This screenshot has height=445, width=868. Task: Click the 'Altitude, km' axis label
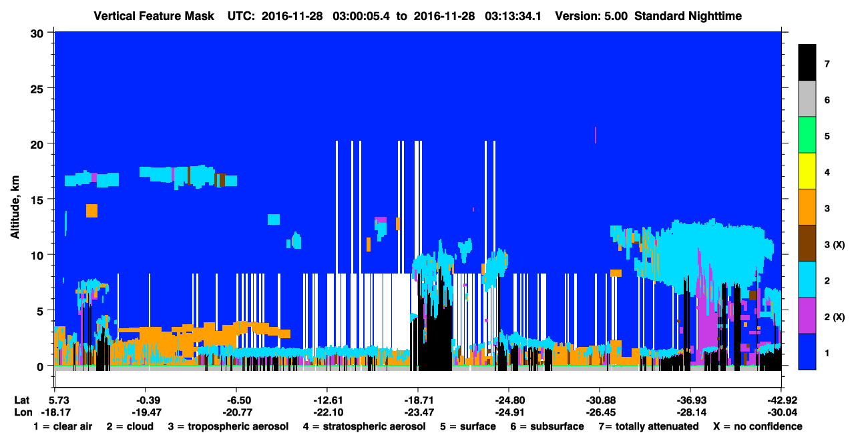[15, 206]
